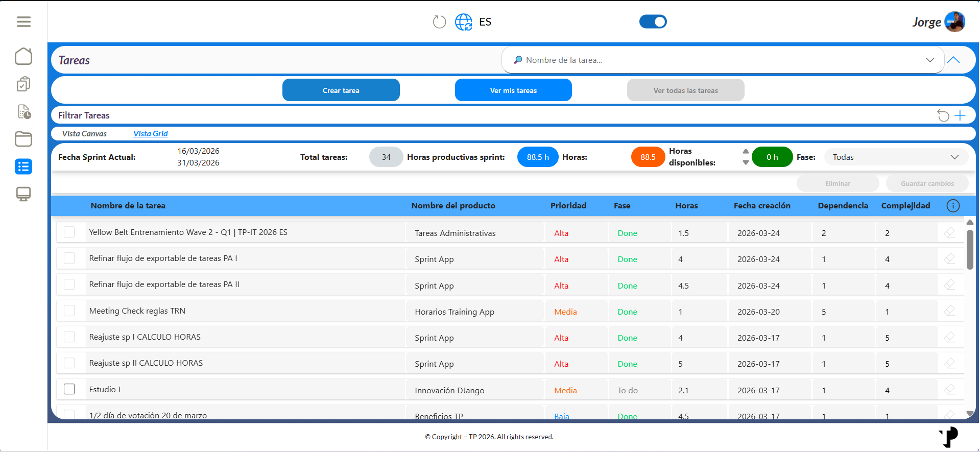980x452 pixels.
Task: Switch to the Vista Canvas tab
Action: [84, 134]
